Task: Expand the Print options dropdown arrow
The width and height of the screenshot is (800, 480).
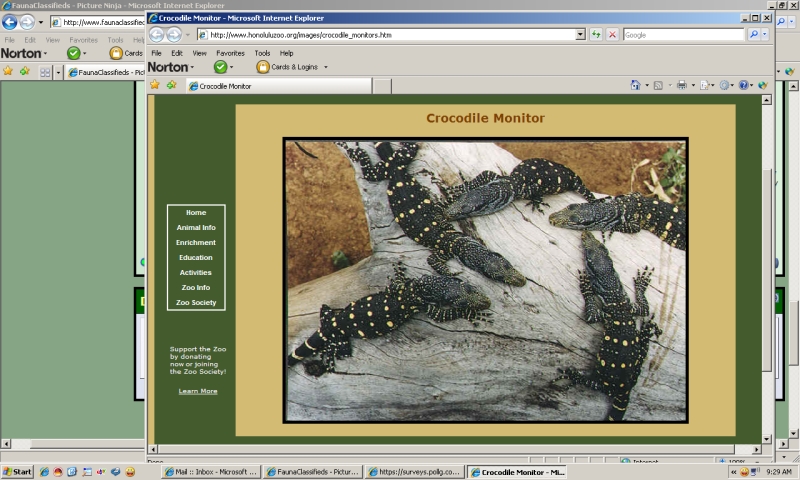Action: [693, 85]
